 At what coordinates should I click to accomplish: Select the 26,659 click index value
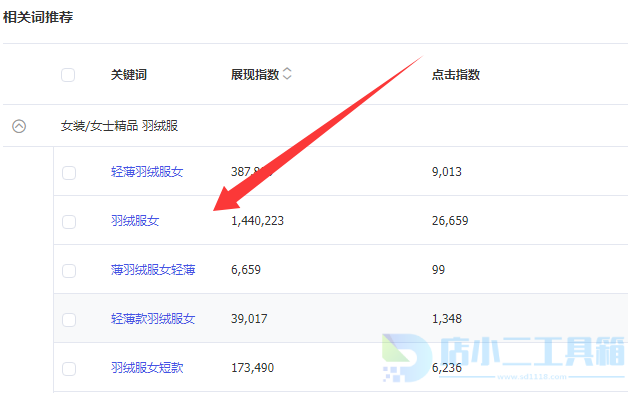pos(450,221)
